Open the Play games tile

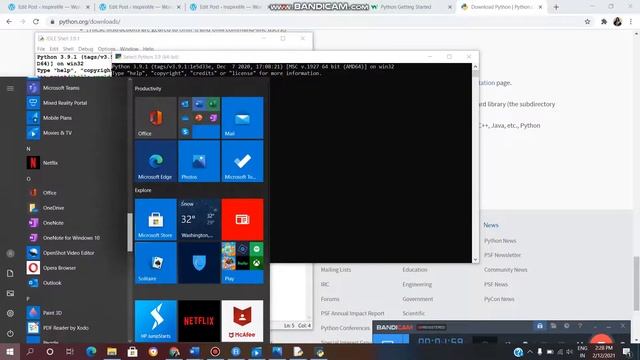242,263
